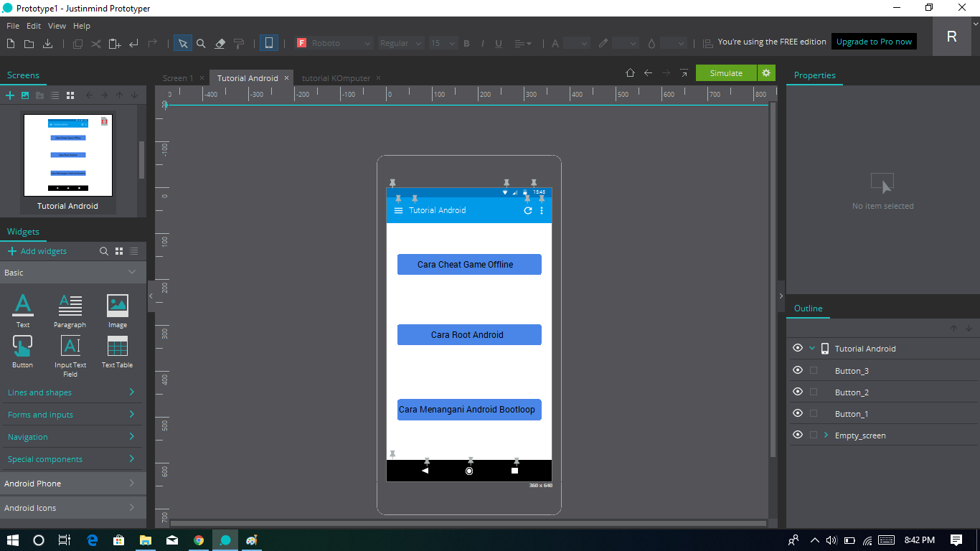
Task: Open the View menu
Action: pos(57,25)
